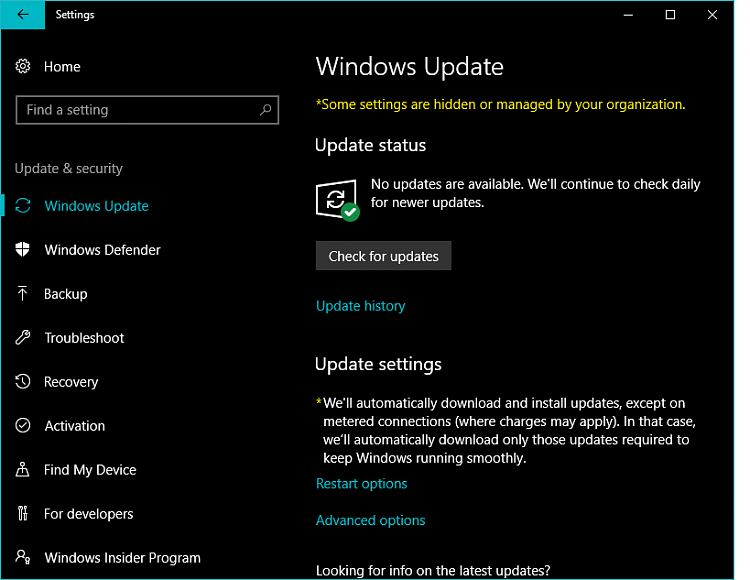Screen dimensions: 750x580
Task: Maximize the Settings window
Action: [670, 15]
